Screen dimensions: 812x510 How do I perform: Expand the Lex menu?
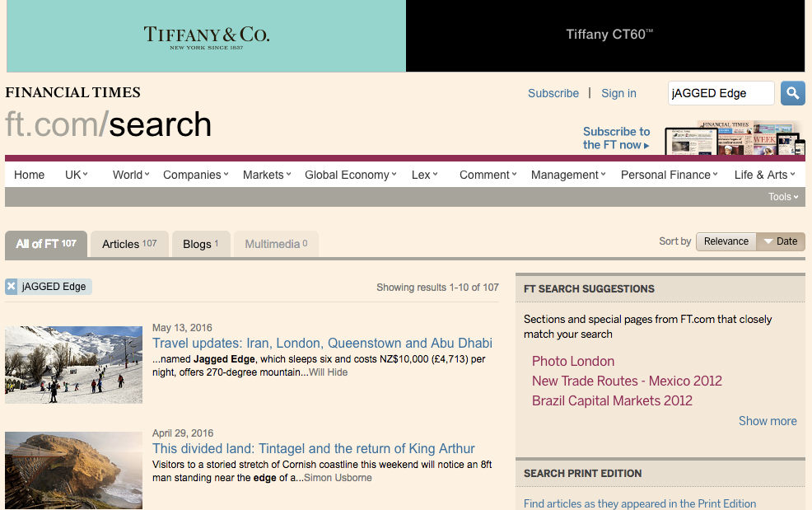pos(425,175)
